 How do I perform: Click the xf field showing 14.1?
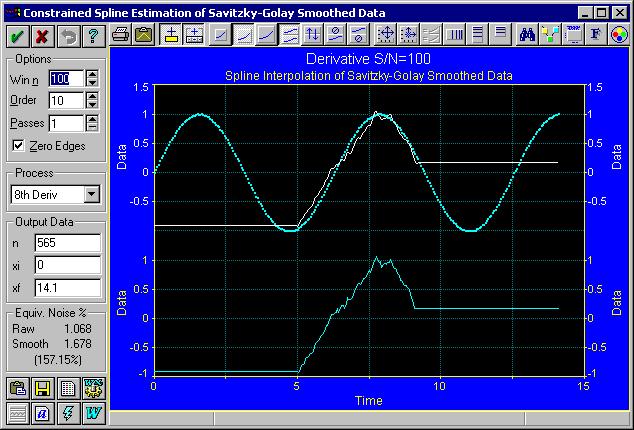68,288
